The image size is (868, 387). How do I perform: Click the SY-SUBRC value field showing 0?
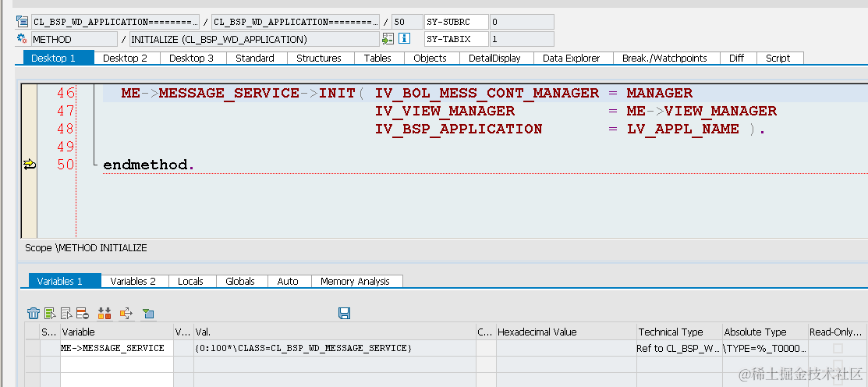point(522,22)
